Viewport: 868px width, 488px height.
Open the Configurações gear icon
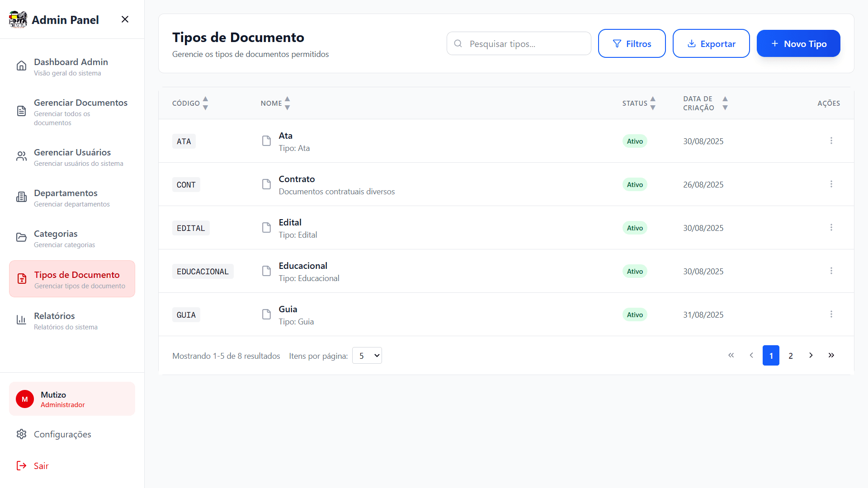pos(21,434)
